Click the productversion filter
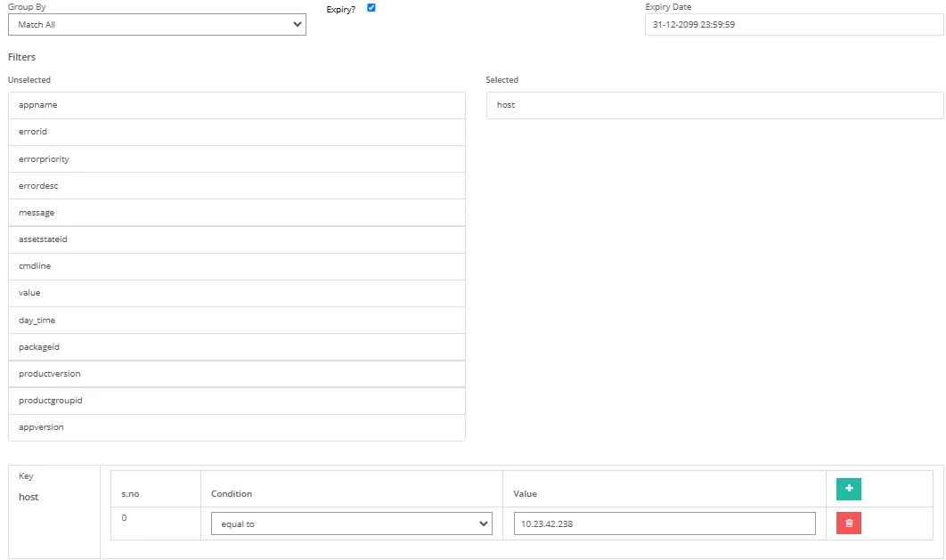This screenshot has height=560, width=946. 236,374
